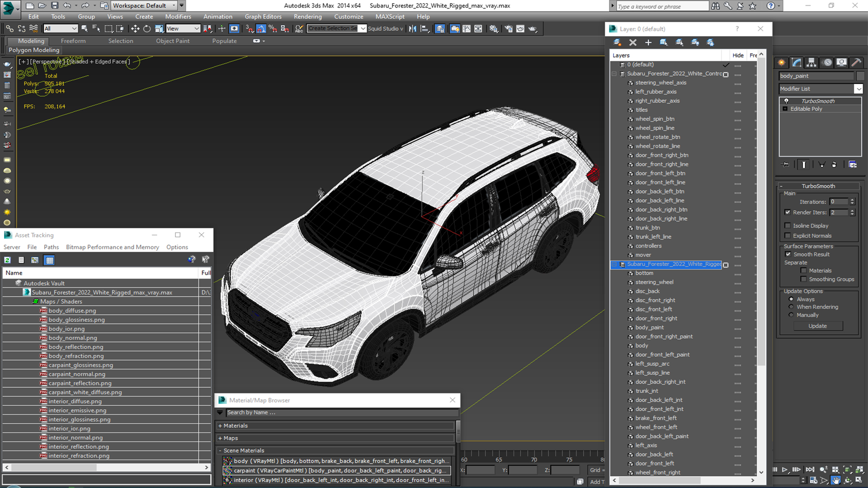The height and width of the screenshot is (488, 868).
Task: Expand Editable Poly sub-objects
Action: pos(785,109)
